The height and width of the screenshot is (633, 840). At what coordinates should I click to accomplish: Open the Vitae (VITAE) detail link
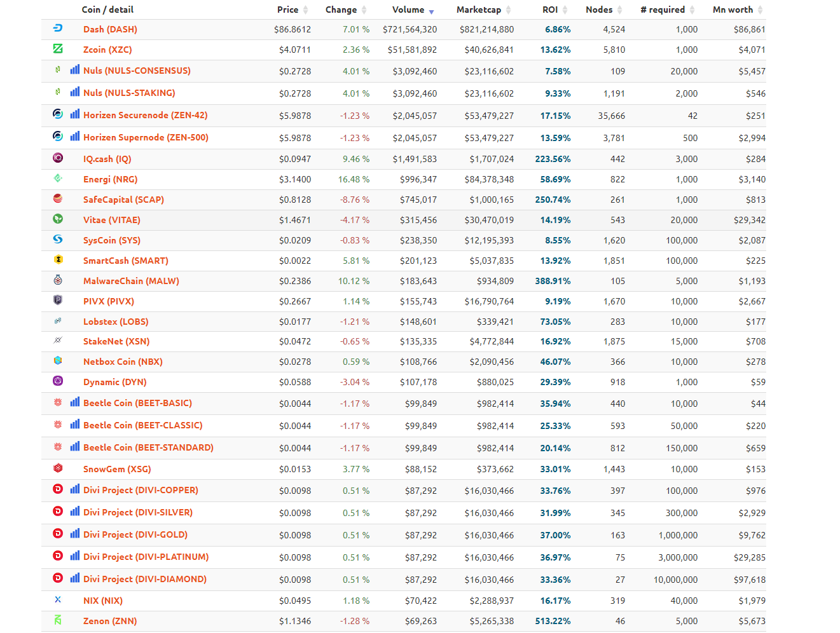pyautogui.click(x=112, y=220)
